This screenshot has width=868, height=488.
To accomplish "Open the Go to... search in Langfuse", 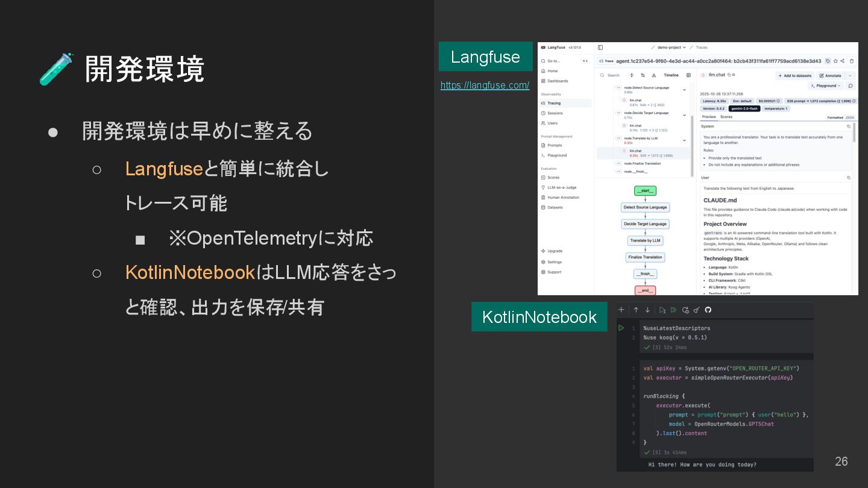I will pyautogui.click(x=565, y=61).
